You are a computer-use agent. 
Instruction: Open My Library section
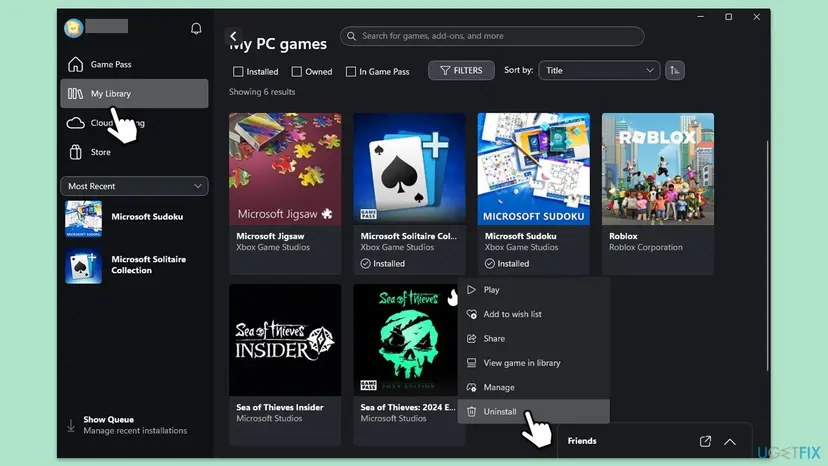pos(134,94)
